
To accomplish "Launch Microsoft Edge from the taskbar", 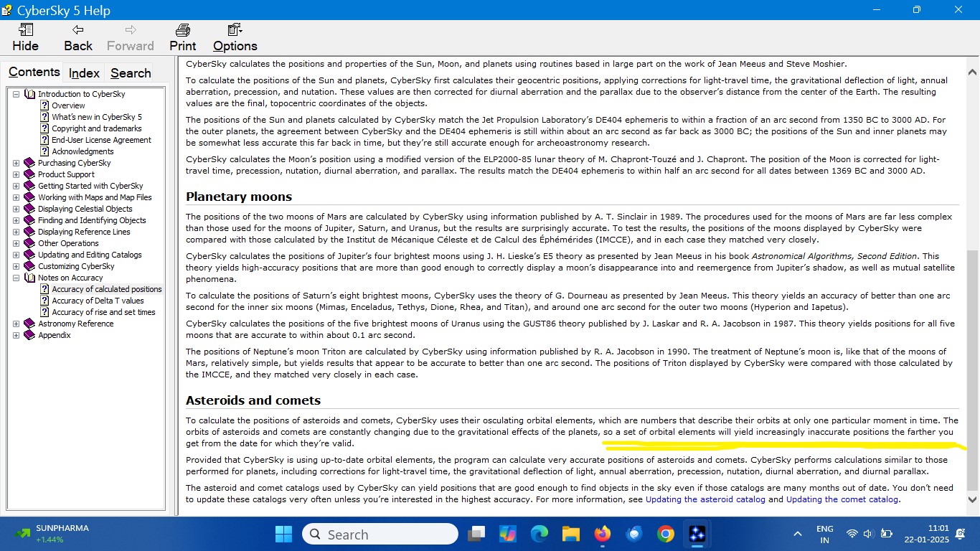I will coord(539,534).
